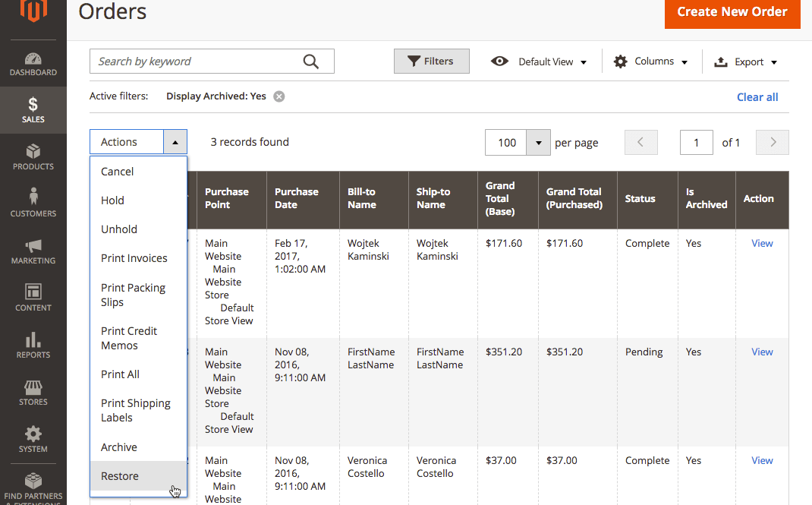Open the Export dropdown
Image resolution: width=812 pixels, height=505 pixels.
745,62
